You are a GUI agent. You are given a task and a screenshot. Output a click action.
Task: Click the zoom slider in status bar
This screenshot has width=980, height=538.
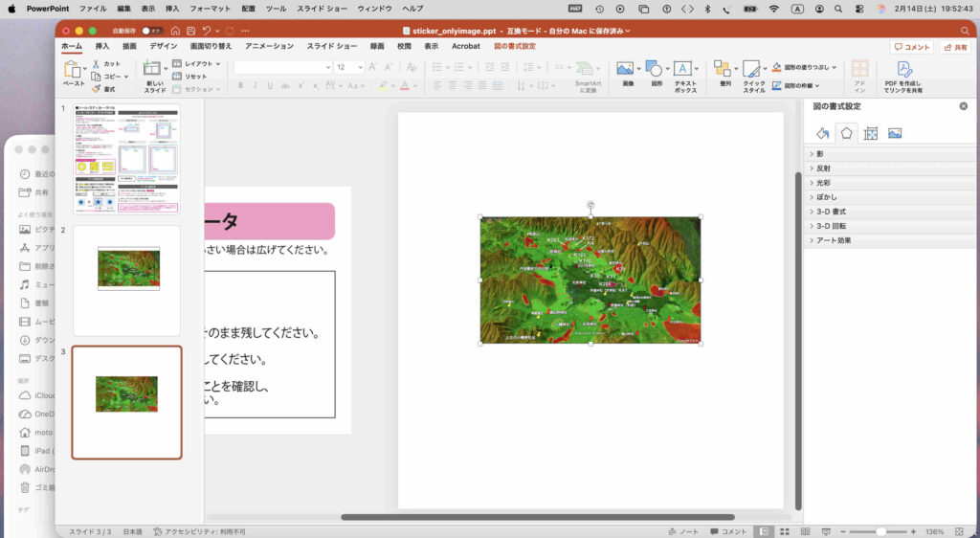pos(880,531)
